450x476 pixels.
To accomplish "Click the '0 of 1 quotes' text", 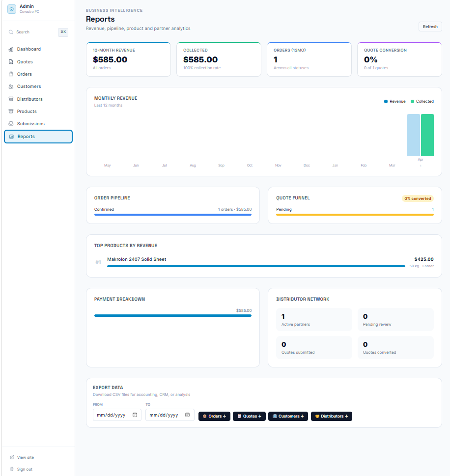I will pos(376,68).
